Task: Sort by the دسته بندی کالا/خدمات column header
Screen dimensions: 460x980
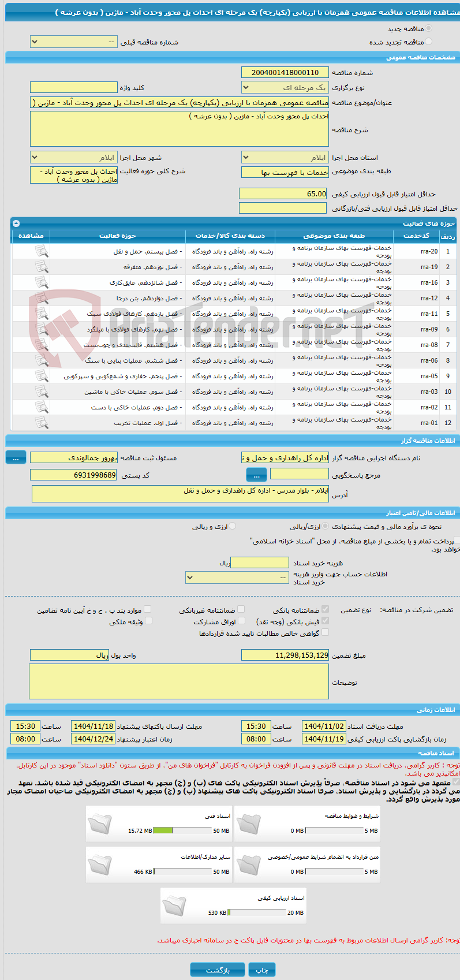Action: 230,236
